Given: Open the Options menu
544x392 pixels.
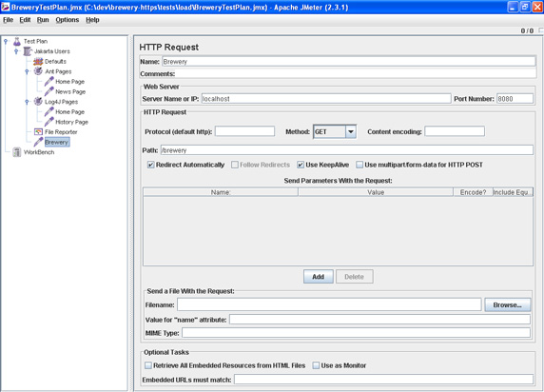Looking at the screenshot, I should pos(68,20).
